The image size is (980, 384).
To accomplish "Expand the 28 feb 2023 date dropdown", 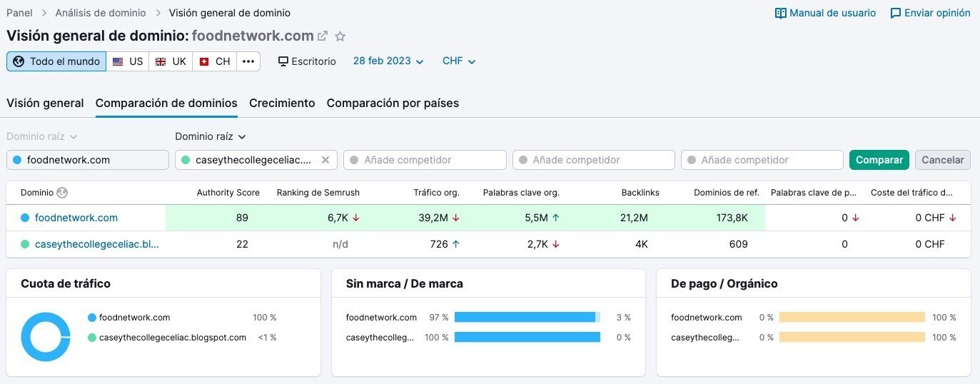I will click(x=388, y=61).
